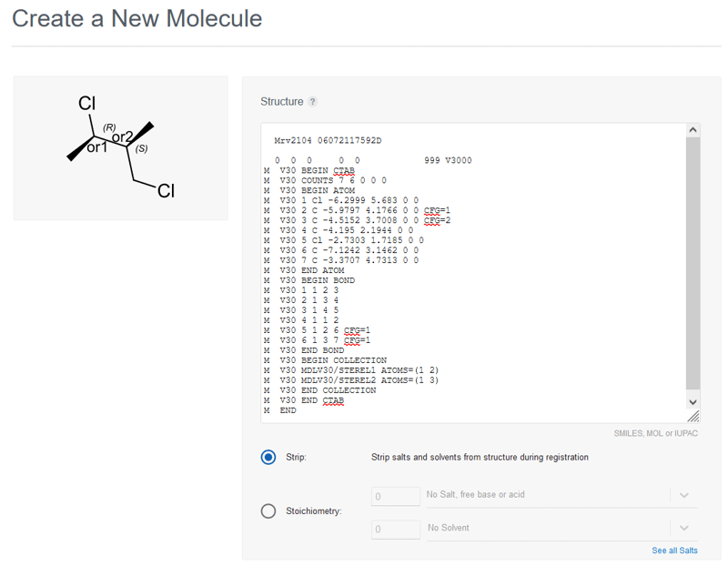Select the Stoichiometry radio button

(268, 511)
